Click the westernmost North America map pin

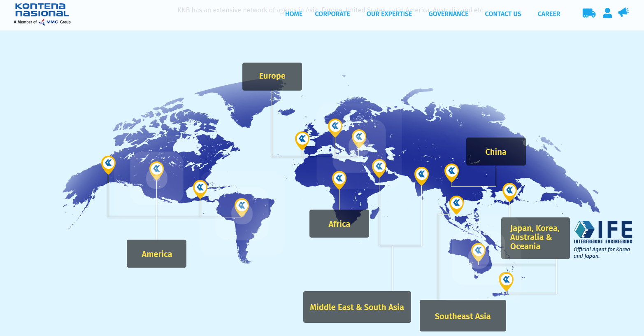coord(108,163)
